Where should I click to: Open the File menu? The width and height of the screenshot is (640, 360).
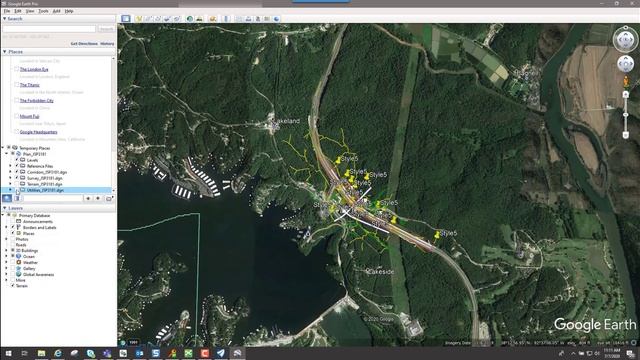tap(7, 11)
